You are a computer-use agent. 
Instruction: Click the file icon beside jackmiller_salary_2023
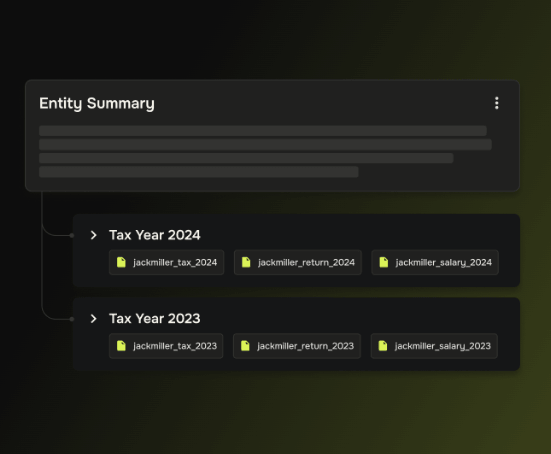coord(383,346)
